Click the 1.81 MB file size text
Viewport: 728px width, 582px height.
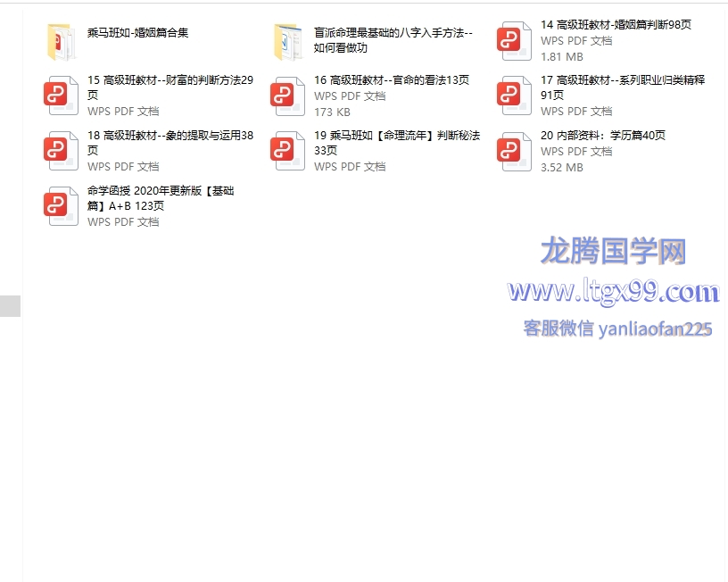[562, 56]
